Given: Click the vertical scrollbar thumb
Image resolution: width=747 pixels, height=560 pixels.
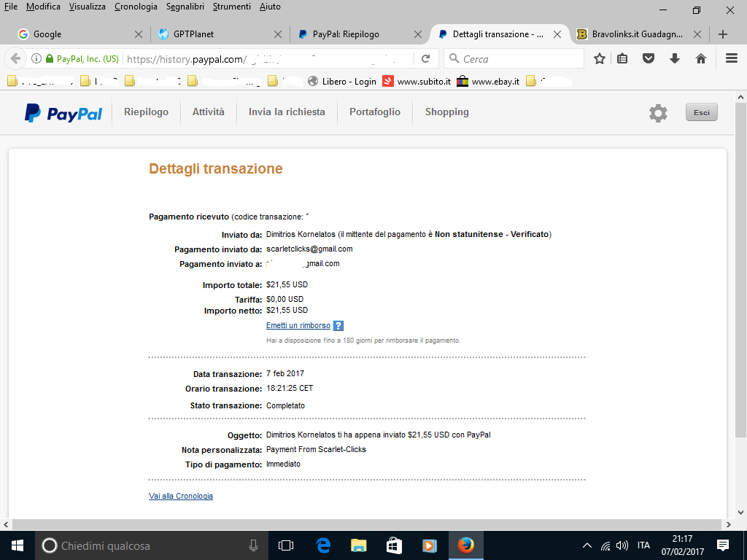Looking at the screenshot, I should tap(740, 270).
